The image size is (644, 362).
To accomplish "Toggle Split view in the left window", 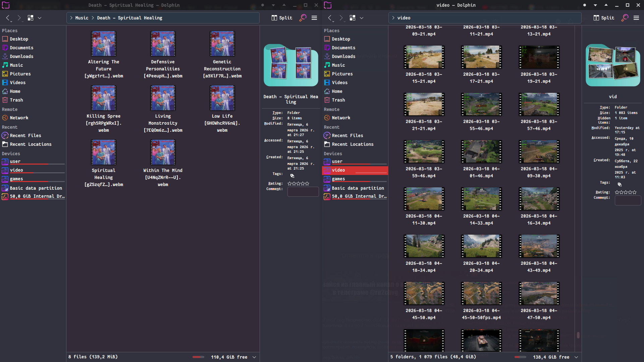I will [x=282, y=18].
